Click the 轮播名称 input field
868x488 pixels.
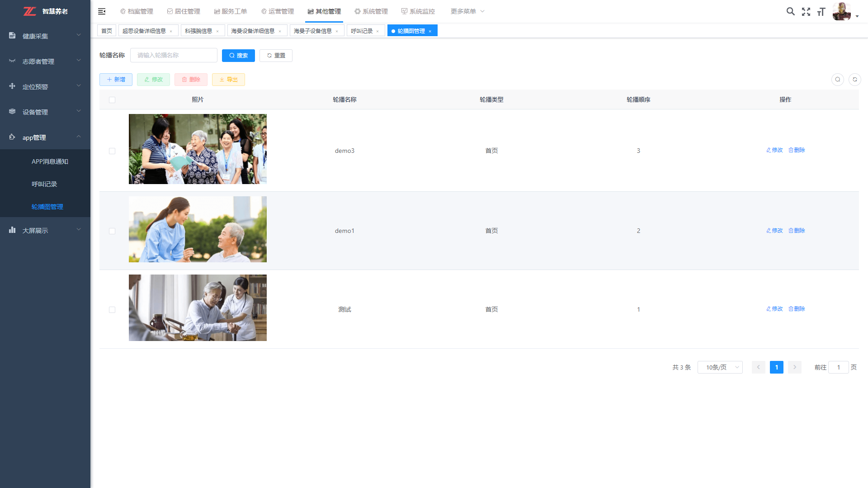[x=174, y=56]
